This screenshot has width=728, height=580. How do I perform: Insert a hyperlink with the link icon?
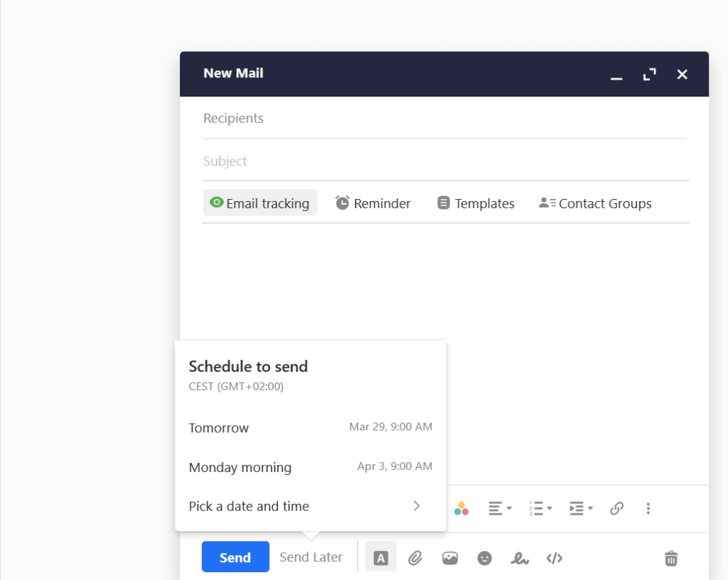(617, 508)
